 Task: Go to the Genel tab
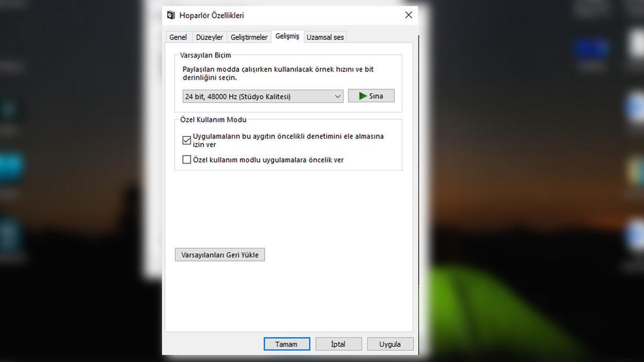coord(178,37)
